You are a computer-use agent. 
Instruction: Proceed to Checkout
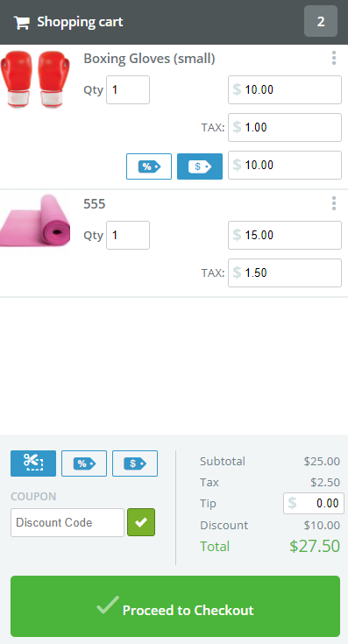(175, 606)
